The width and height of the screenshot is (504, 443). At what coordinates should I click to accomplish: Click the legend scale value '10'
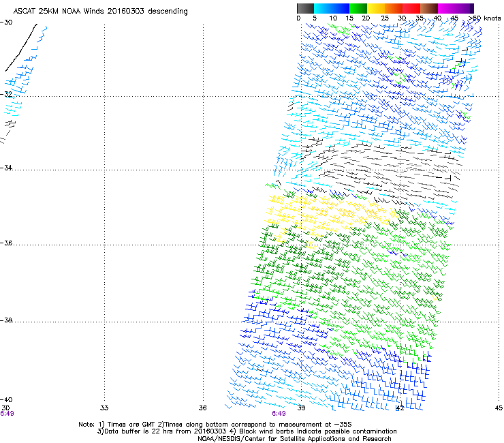(x=333, y=18)
